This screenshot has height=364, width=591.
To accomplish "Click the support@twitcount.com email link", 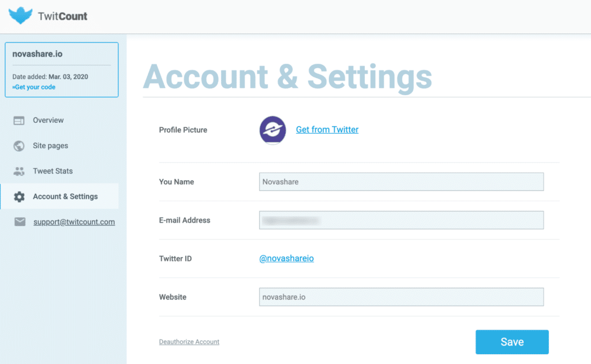I will (74, 222).
